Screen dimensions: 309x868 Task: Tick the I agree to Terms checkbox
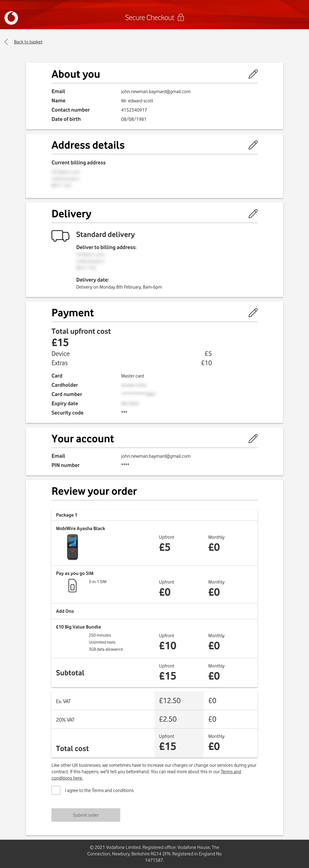tap(56, 790)
